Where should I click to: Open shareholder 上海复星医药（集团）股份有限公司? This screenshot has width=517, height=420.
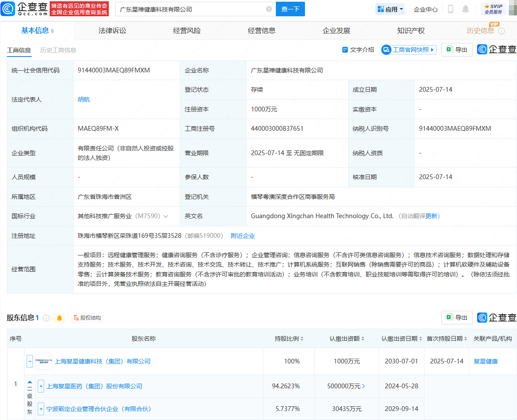tap(95, 386)
